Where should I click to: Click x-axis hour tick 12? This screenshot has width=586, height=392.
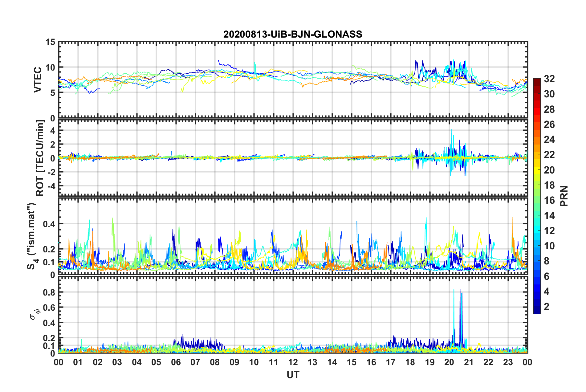click(x=293, y=362)
